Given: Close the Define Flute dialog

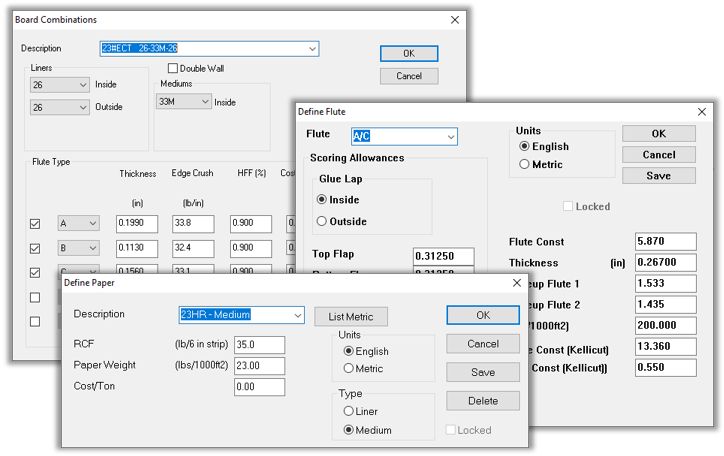Looking at the screenshot, I should (x=703, y=111).
